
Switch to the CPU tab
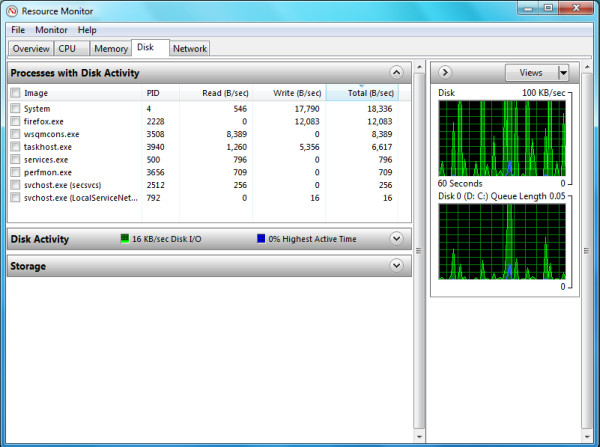click(x=72, y=49)
